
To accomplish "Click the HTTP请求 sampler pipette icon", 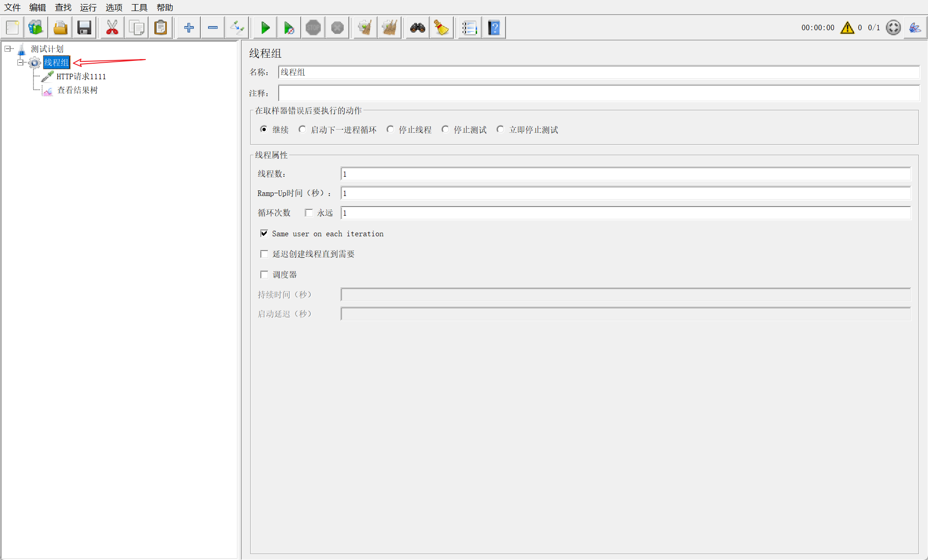I will click(x=47, y=76).
